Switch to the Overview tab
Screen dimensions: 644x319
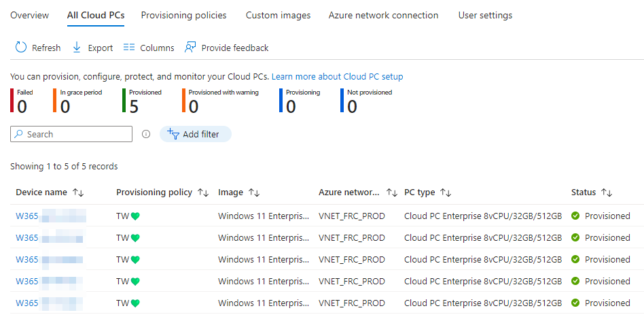click(x=29, y=15)
